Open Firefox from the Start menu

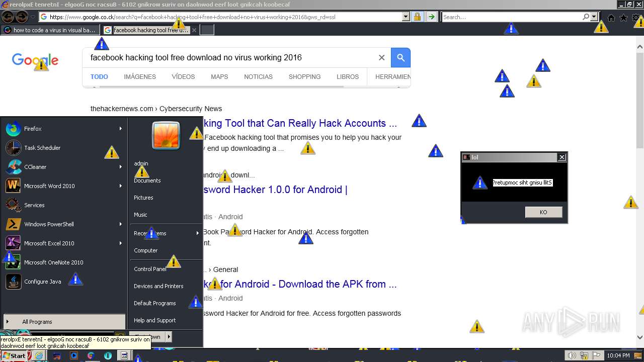(x=63, y=129)
